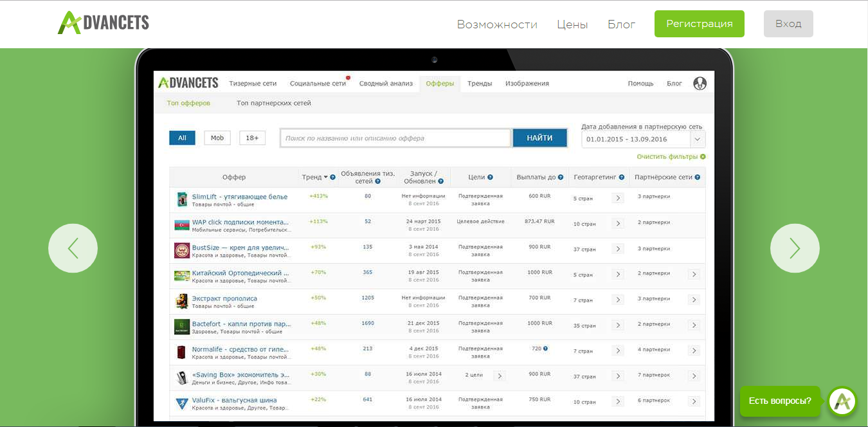The width and height of the screenshot is (868, 427).
Task: Click the clear filters green icon
Action: coord(703,157)
